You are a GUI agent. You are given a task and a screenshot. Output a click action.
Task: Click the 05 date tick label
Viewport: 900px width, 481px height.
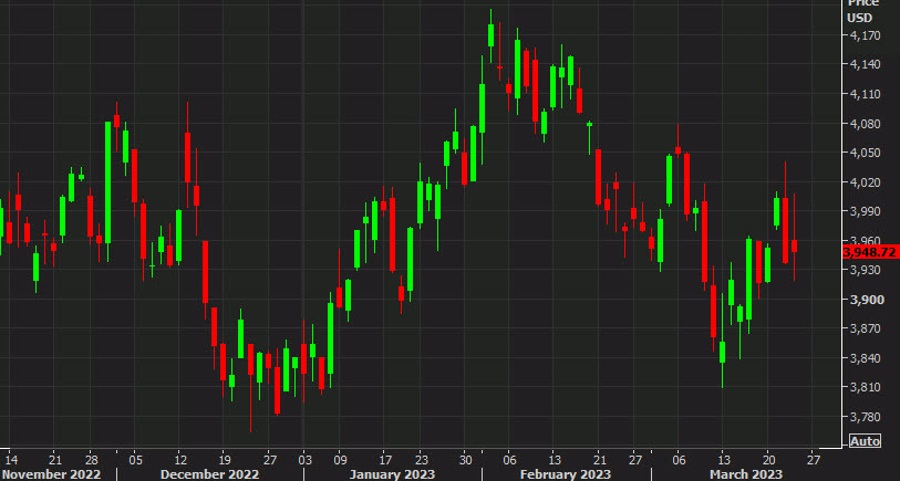(x=135, y=460)
